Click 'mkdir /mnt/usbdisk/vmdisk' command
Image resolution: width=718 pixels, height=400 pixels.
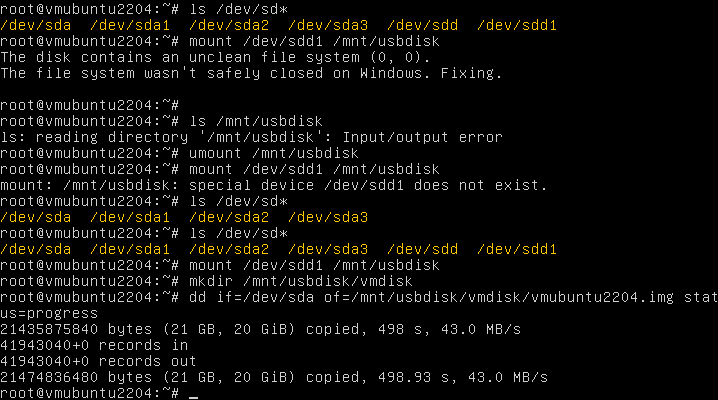click(301, 281)
